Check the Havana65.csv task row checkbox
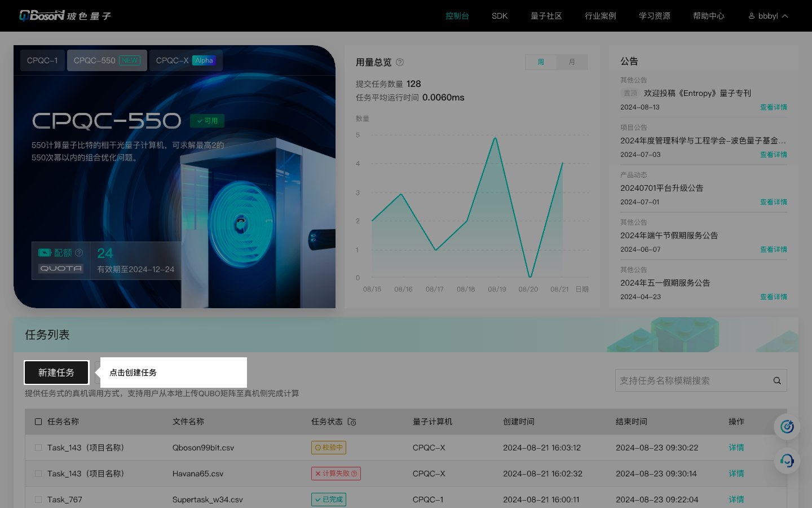Viewport: 812px width, 508px height. pos(38,474)
